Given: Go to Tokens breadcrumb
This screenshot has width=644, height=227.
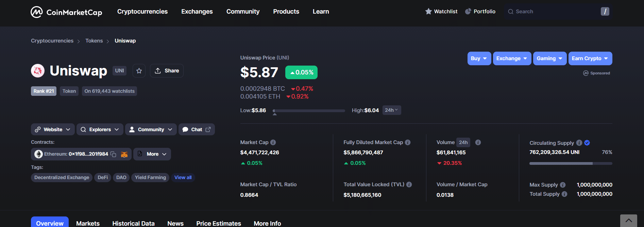Looking at the screenshot, I should pos(94,41).
